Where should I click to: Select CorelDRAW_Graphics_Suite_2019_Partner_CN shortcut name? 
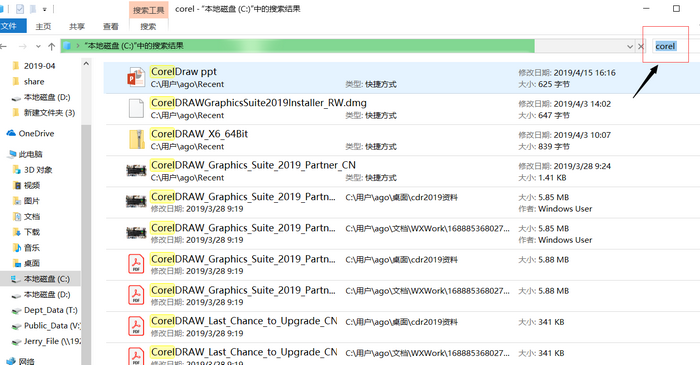click(x=253, y=165)
